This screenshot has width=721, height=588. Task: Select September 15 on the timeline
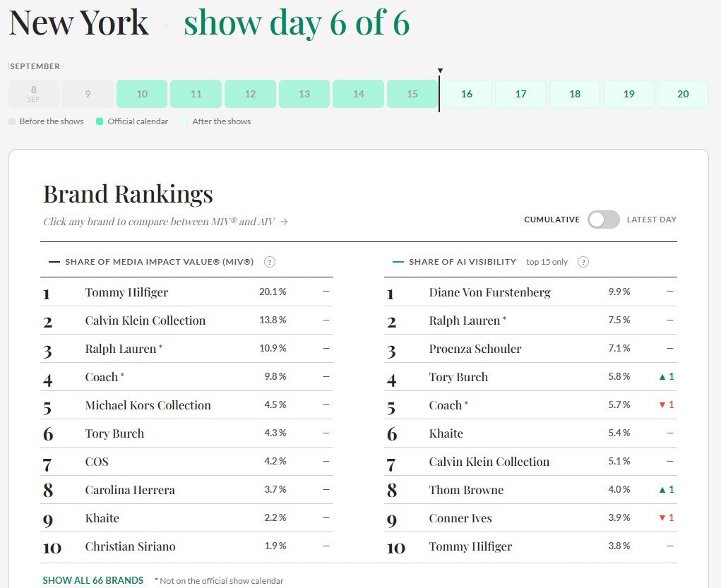(412, 94)
